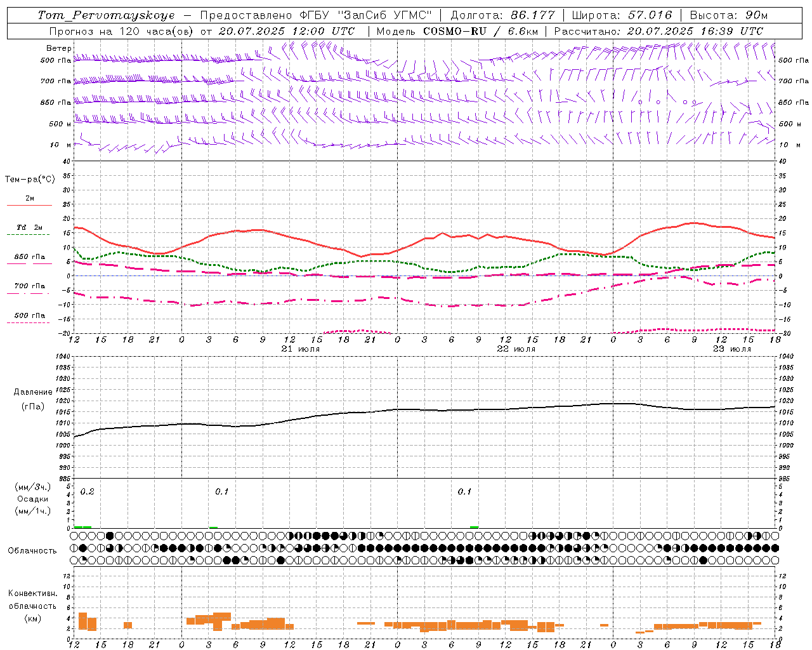Click the (мм/1ч.) precipitation unit label
Viewport: 812px width, 650px height.
pyautogui.click(x=33, y=511)
